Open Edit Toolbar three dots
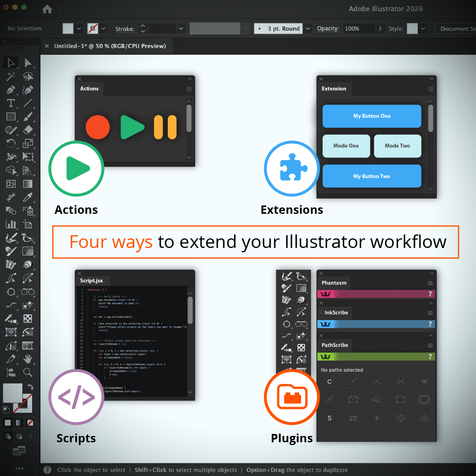Screen dimensions: 476x476 point(19,468)
